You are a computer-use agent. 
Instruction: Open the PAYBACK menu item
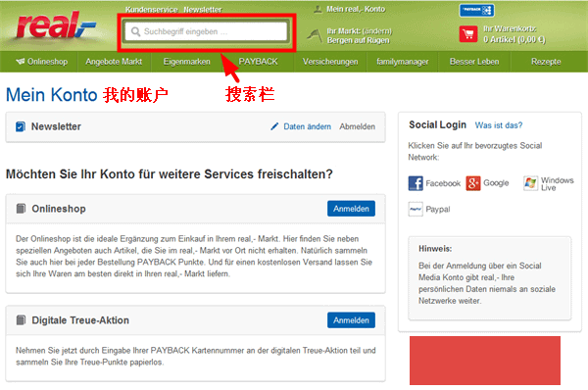click(x=258, y=62)
